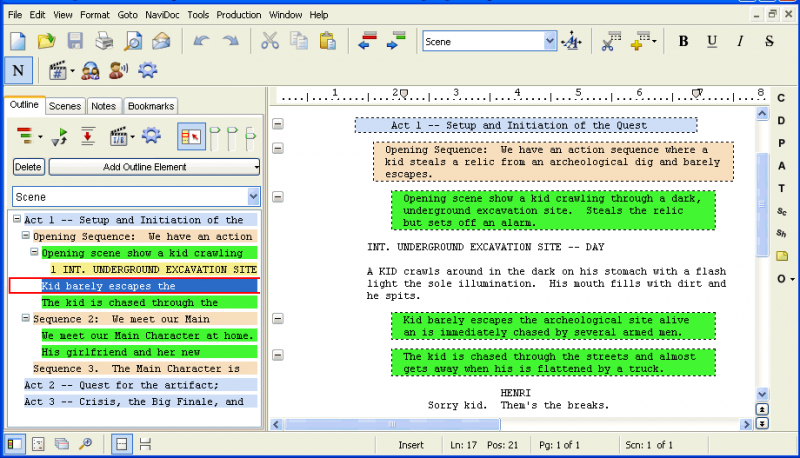Open the gear settings icon in Outline panel
This screenshot has height=458, width=800.
coord(152,136)
